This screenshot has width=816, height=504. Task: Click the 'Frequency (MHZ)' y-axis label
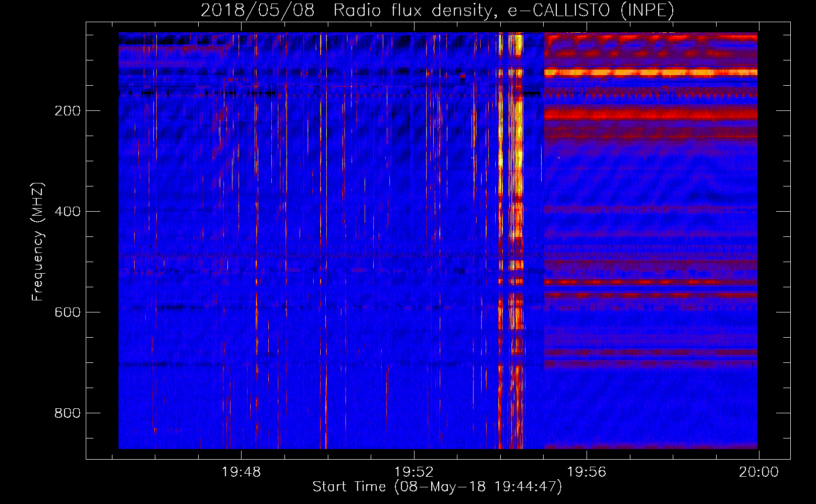coord(38,241)
